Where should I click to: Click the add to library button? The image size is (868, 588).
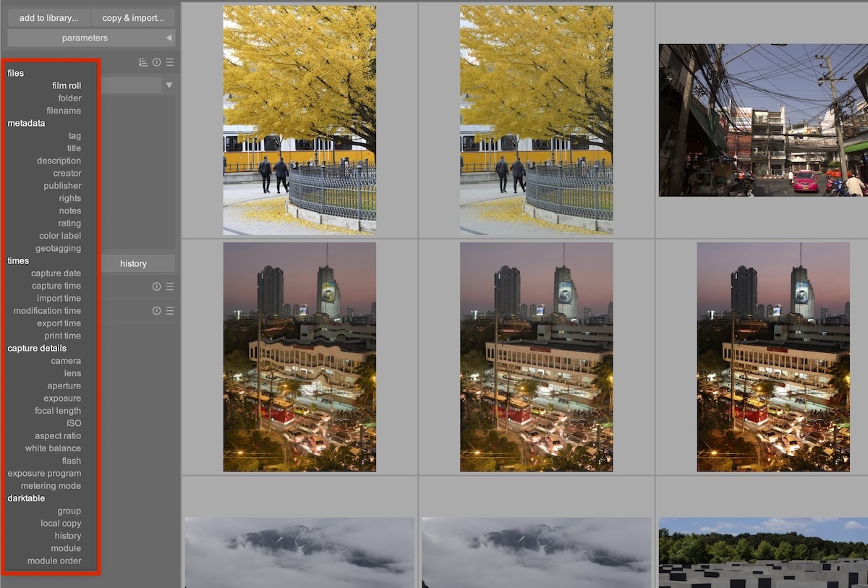[48, 18]
